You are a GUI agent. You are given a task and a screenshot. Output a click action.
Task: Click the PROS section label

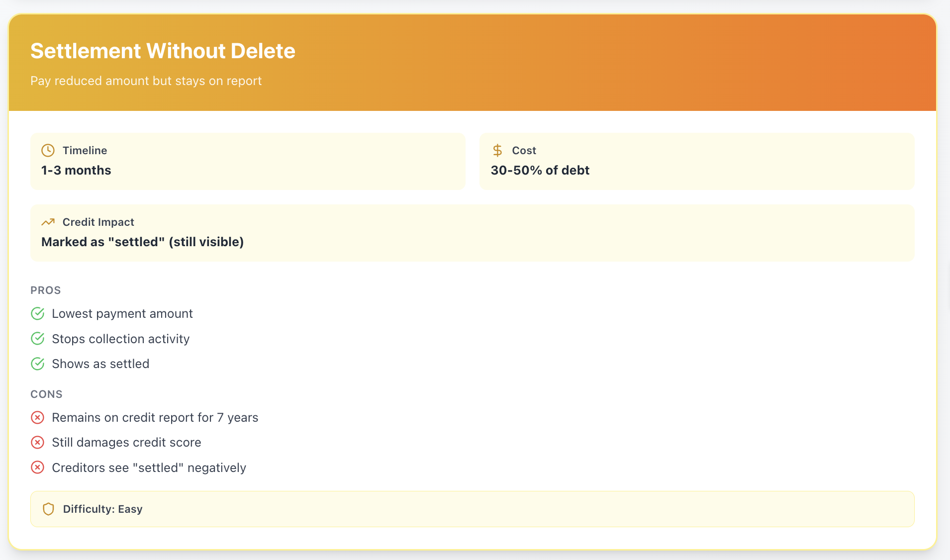click(46, 290)
